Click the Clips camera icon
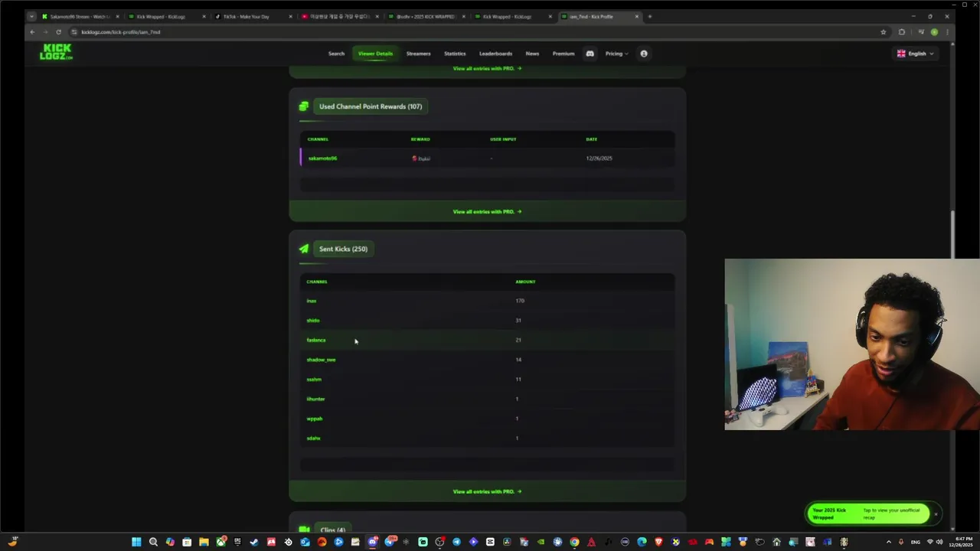The width and height of the screenshot is (980, 551). [x=304, y=530]
